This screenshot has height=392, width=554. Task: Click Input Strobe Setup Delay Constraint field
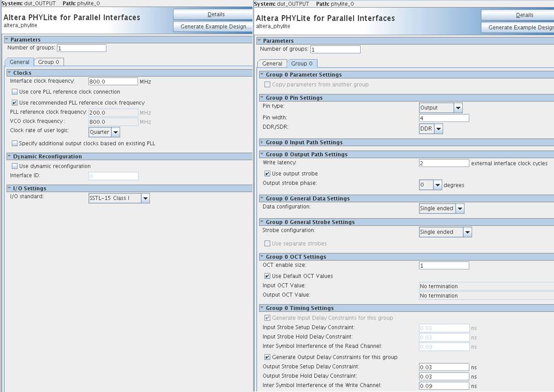pos(444,328)
